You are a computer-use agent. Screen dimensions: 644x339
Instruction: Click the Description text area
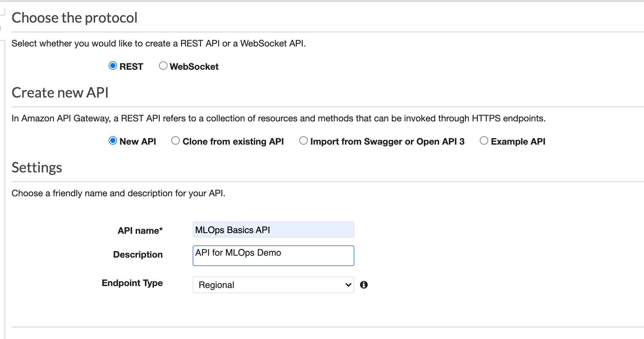tap(274, 256)
